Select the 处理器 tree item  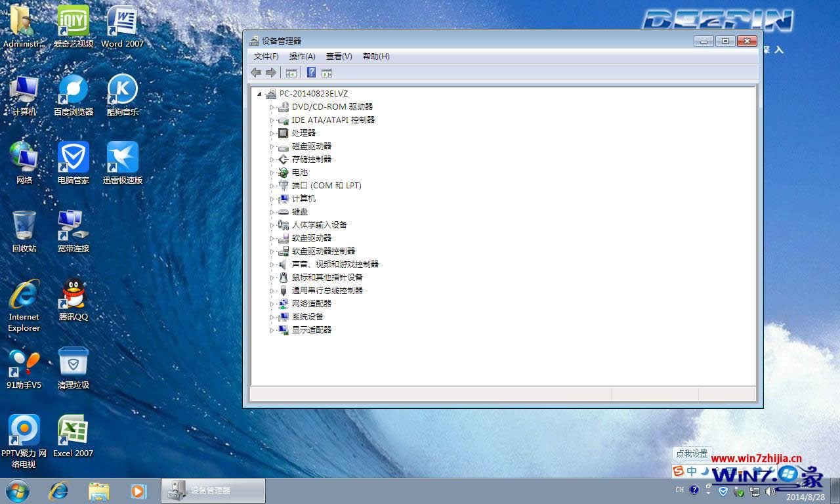[305, 133]
